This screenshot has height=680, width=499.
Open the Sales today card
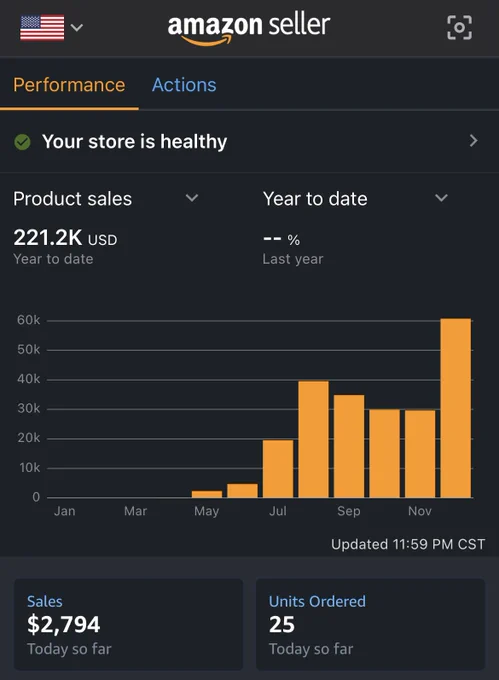[x=128, y=624]
